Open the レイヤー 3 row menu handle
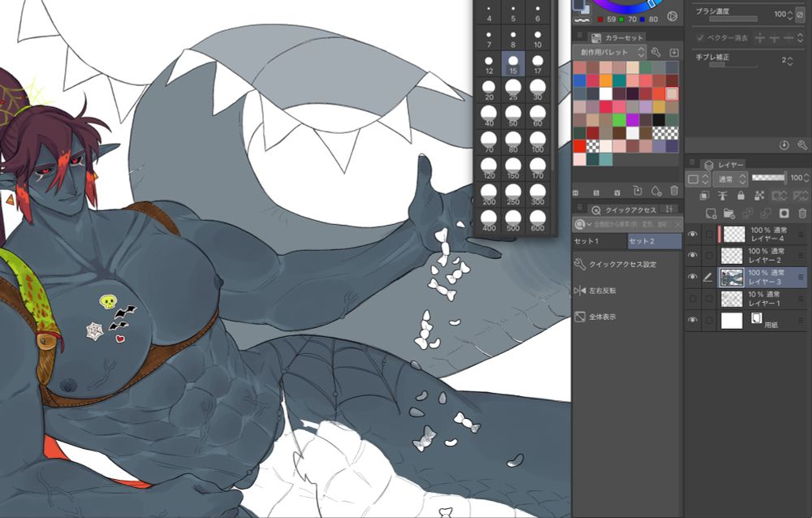The width and height of the screenshot is (812, 518). [x=801, y=278]
